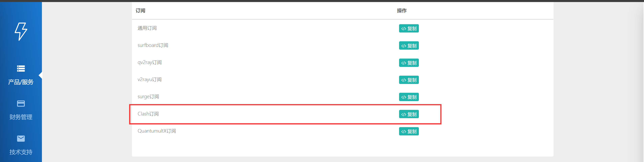Copy the surge订阅 subscription link
The width and height of the screenshot is (644, 162).
click(x=409, y=97)
